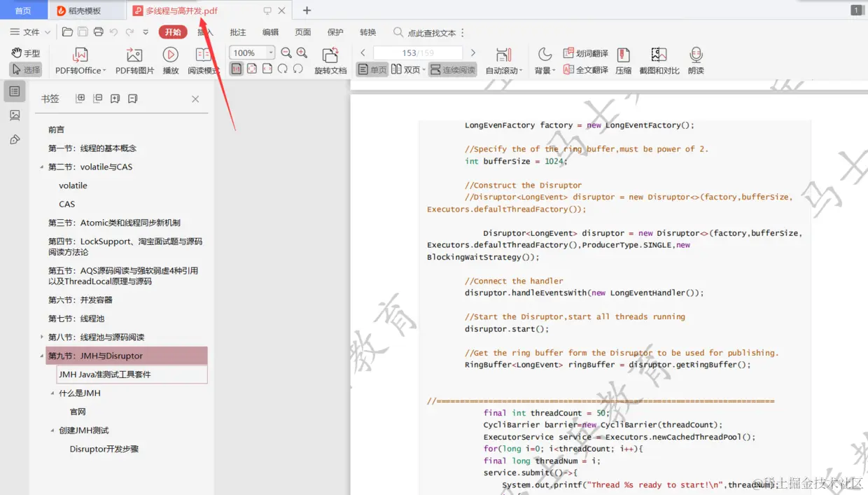
Task: Collapse the 第二节：volatile与CAS bookmark
Action: coord(42,167)
